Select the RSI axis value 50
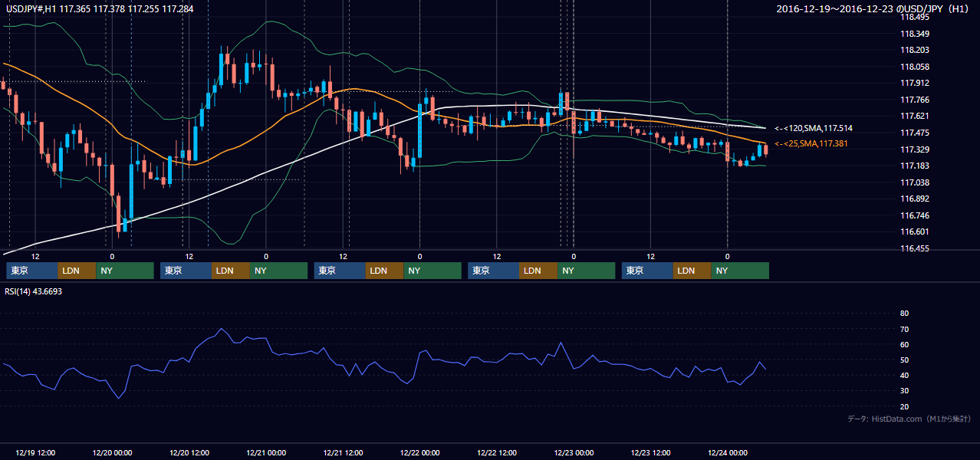 [904, 360]
